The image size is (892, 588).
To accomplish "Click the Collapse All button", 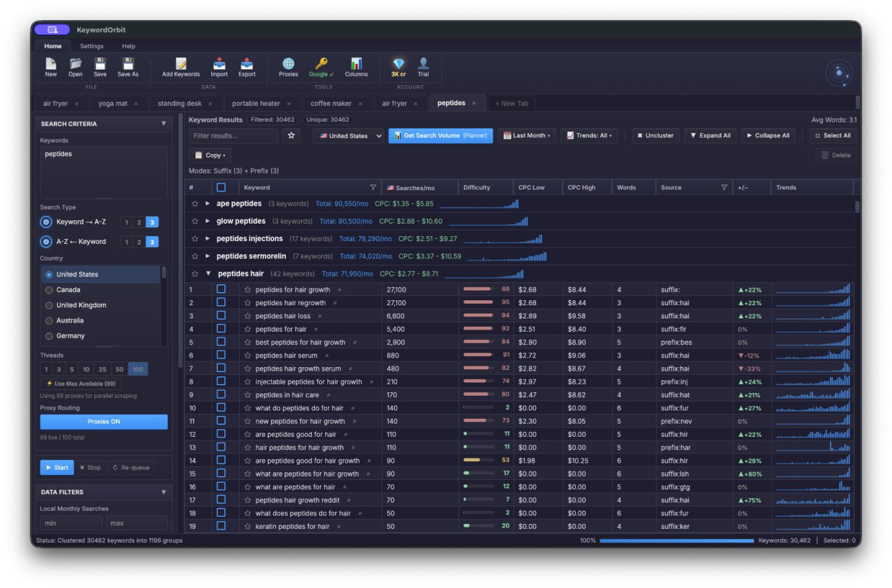I will tap(768, 136).
